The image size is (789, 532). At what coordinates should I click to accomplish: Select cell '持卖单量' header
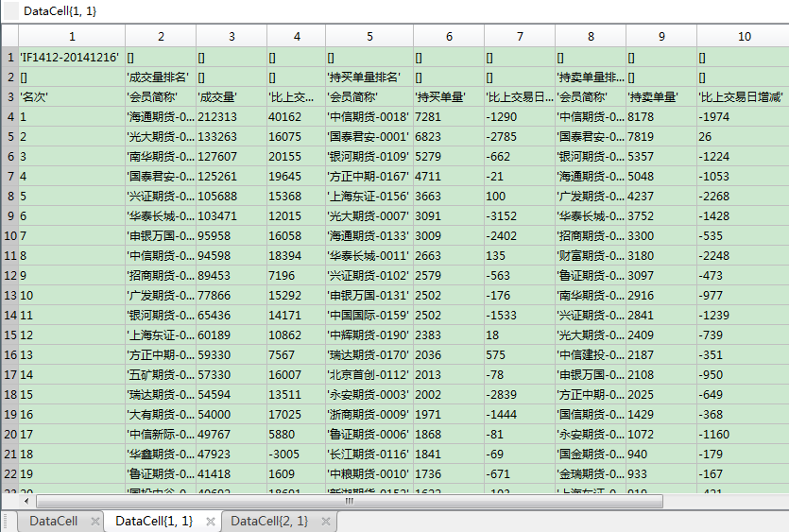pos(661,96)
